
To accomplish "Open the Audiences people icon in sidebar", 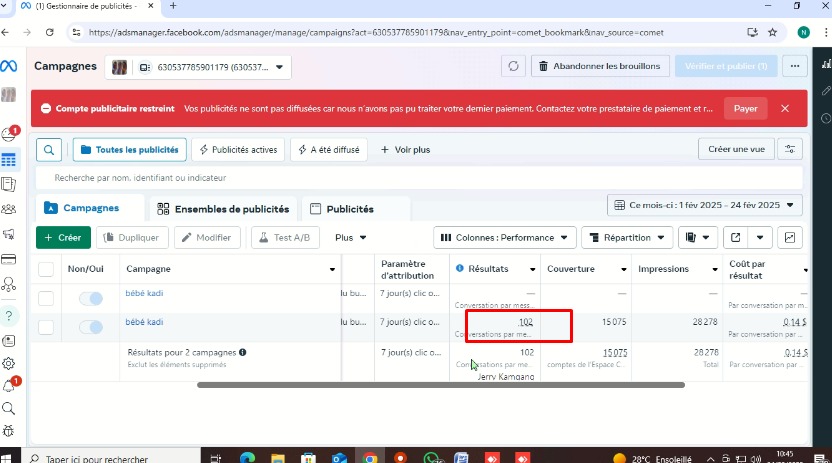I will point(8,209).
